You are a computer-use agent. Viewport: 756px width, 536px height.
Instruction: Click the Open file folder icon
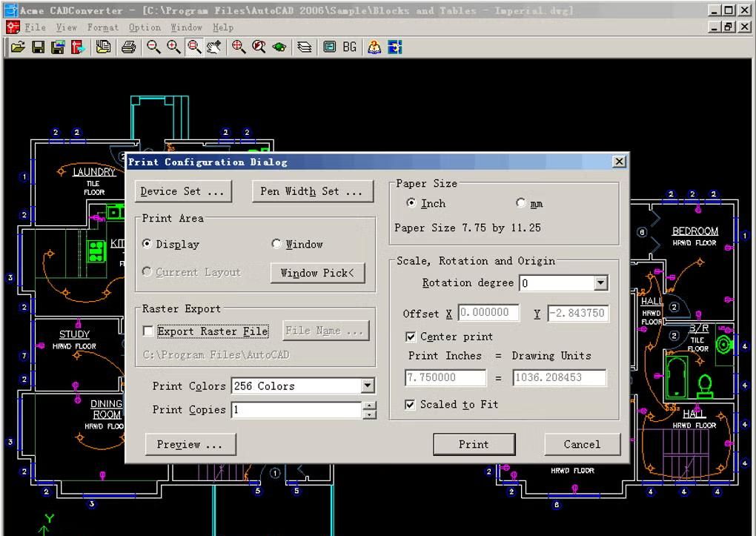coord(17,47)
